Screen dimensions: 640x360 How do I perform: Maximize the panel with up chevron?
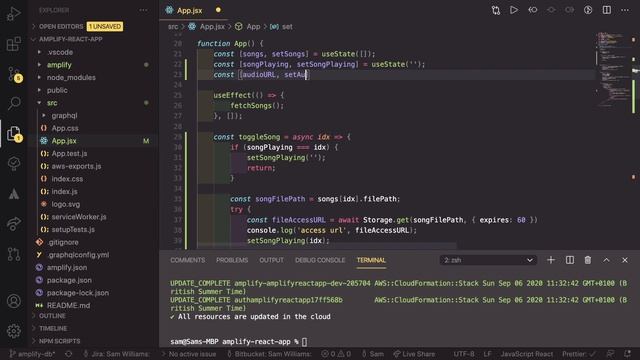(607, 260)
